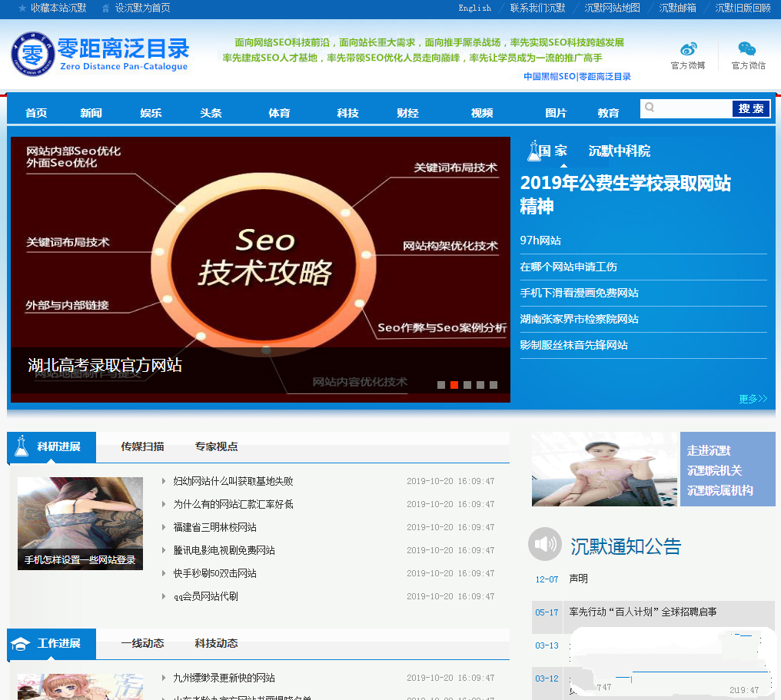
Task: Click the flask icon on the 科研进展 tab
Action: (22, 446)
